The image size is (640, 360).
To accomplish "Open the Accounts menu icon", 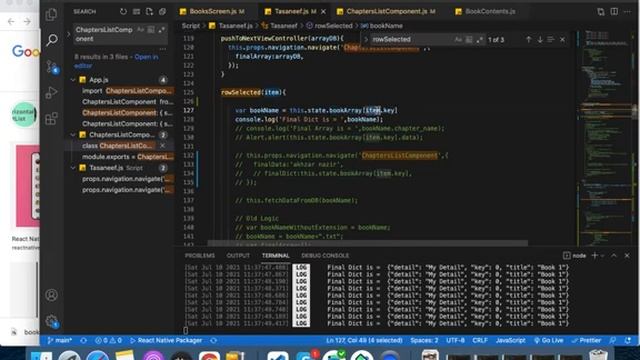I will pos(51,295).
